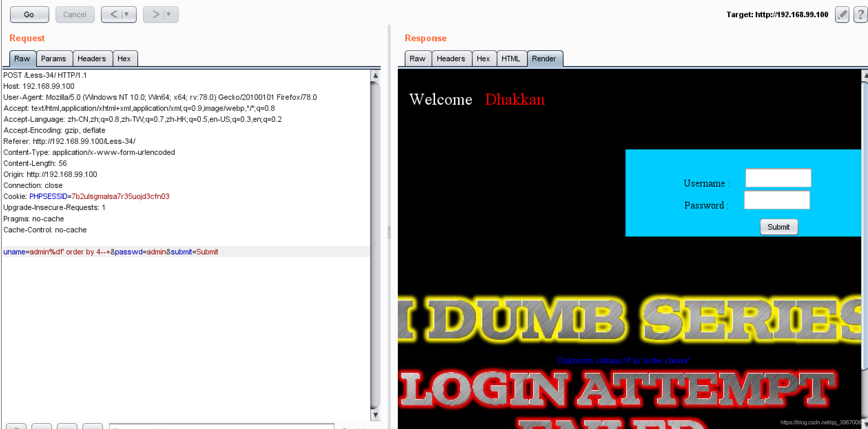Click the uname POST body line
The width and height of the screenshot is (868, 429).
pos(110,252)
